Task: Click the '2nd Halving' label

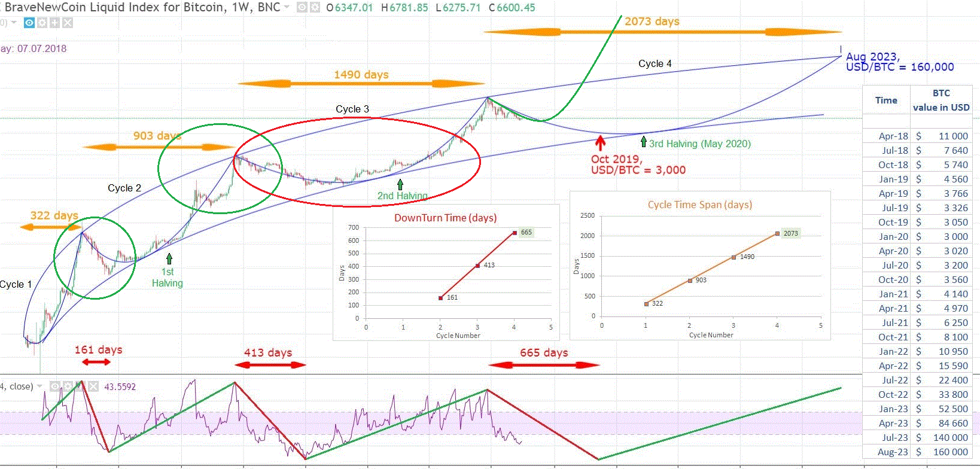Action: 402,196
